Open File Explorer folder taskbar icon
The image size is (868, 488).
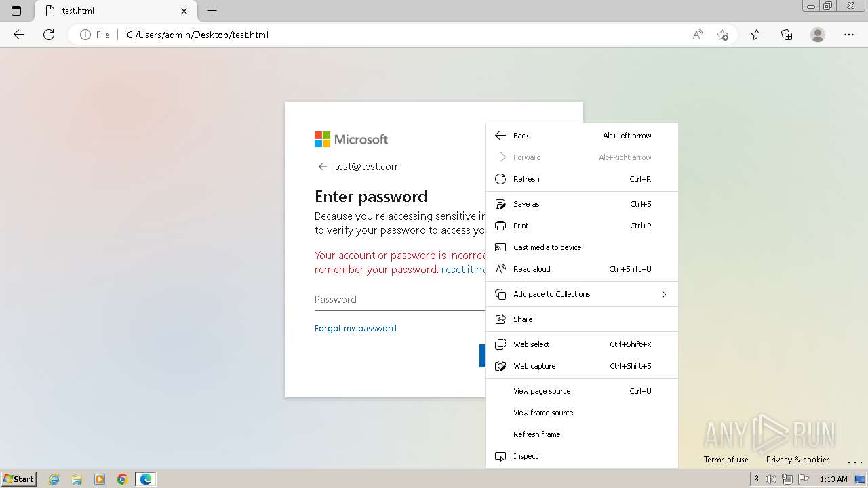(77, 479)
